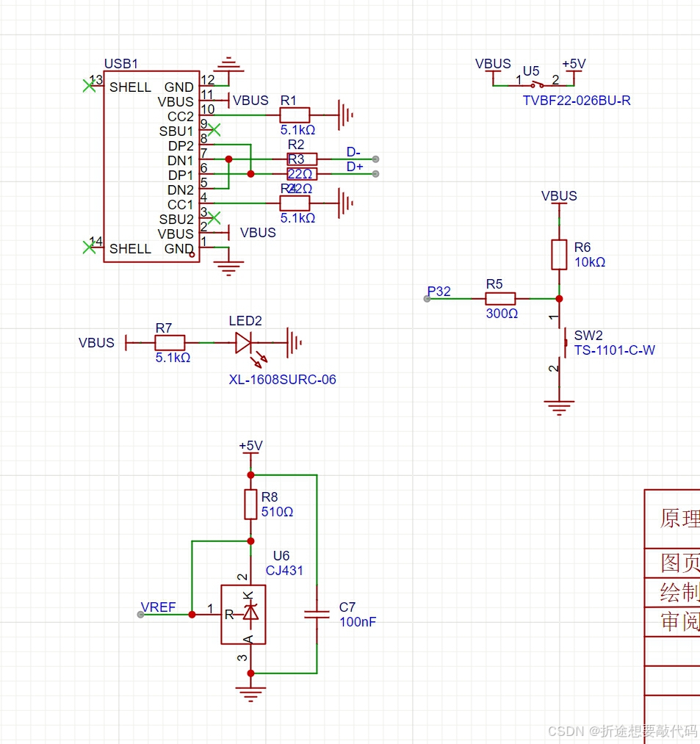Click the junction dot on the DP1 line

coord(250,173)
